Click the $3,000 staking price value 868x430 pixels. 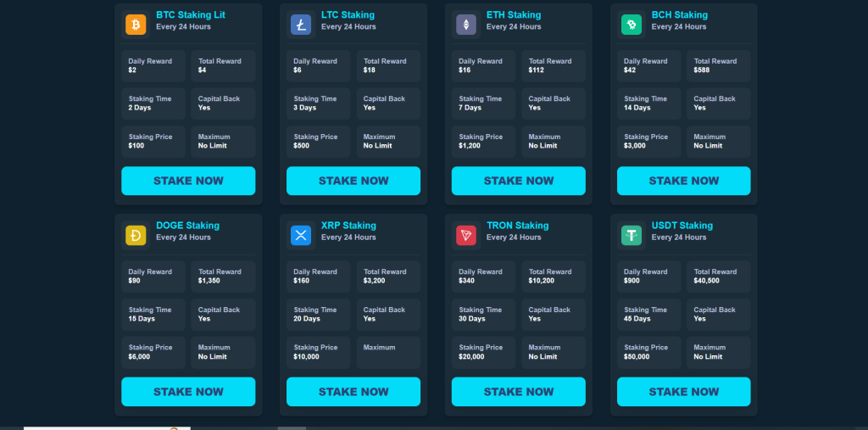click(635, 146)
